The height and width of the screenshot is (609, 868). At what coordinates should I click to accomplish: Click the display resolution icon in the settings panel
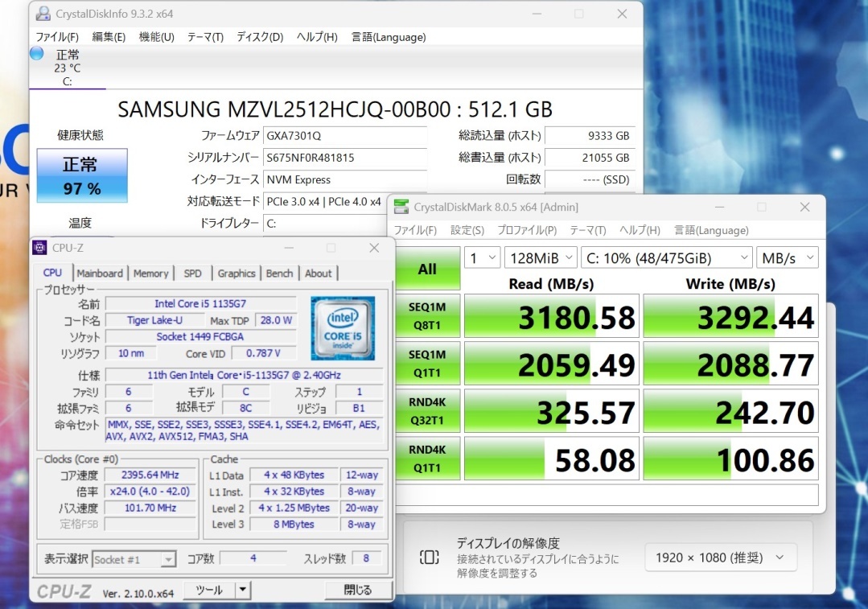(429, 557)
